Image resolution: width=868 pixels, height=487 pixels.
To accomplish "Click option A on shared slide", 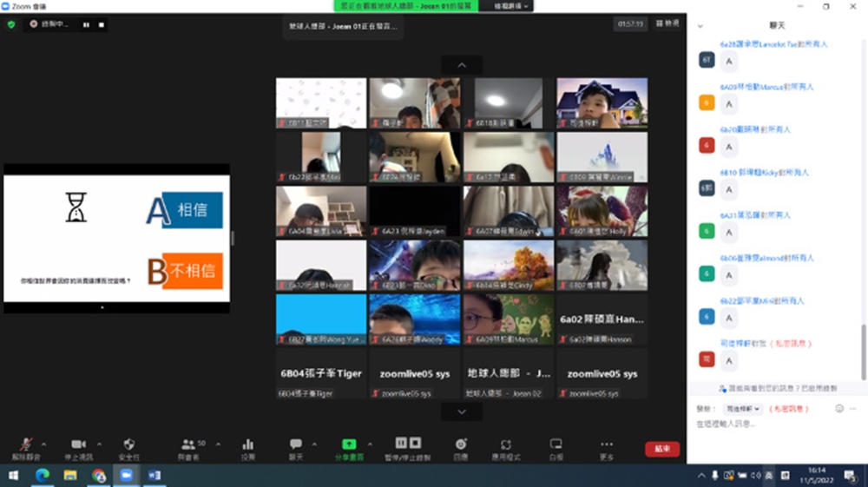I will (184, 210).
